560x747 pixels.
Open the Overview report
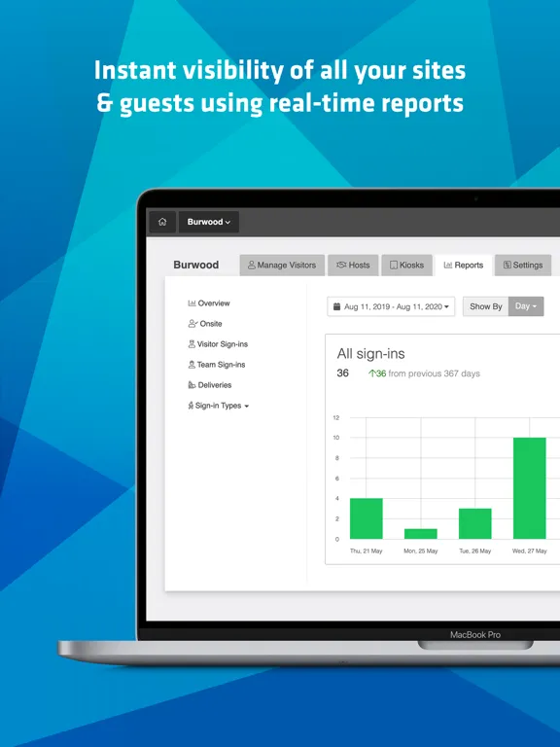pos(209,303)
